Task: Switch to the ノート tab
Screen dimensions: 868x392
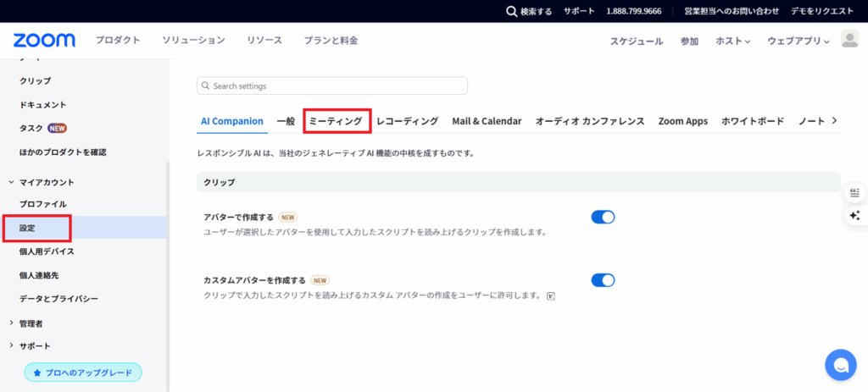Action: pos(811,121)
